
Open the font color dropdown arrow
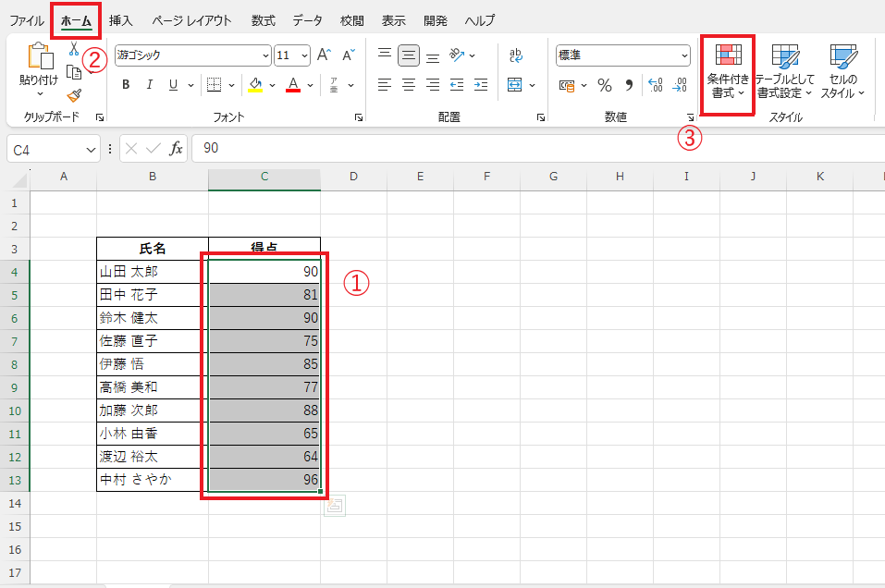click(x=310, y=85)
